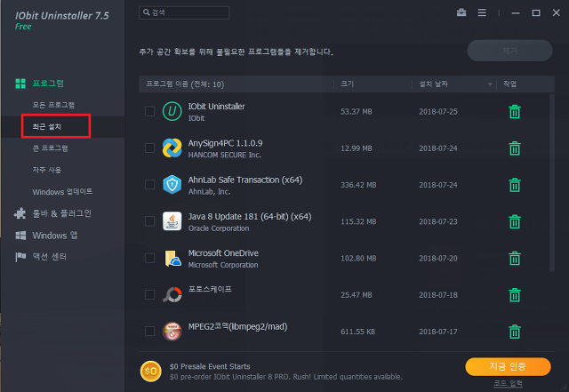This screenshot has height=392, width=569.
Task: Sort by 설치 날짜 column header
Action: pyautogui.click(x=433, y=84)
